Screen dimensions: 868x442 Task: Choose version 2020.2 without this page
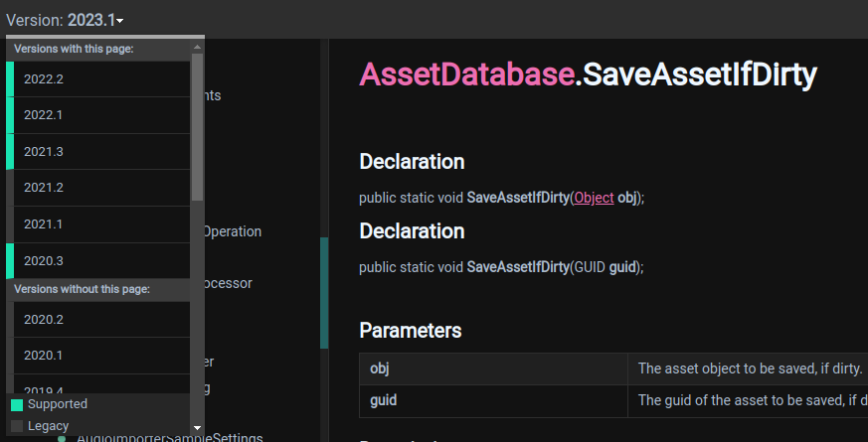[x=44, y=320]
